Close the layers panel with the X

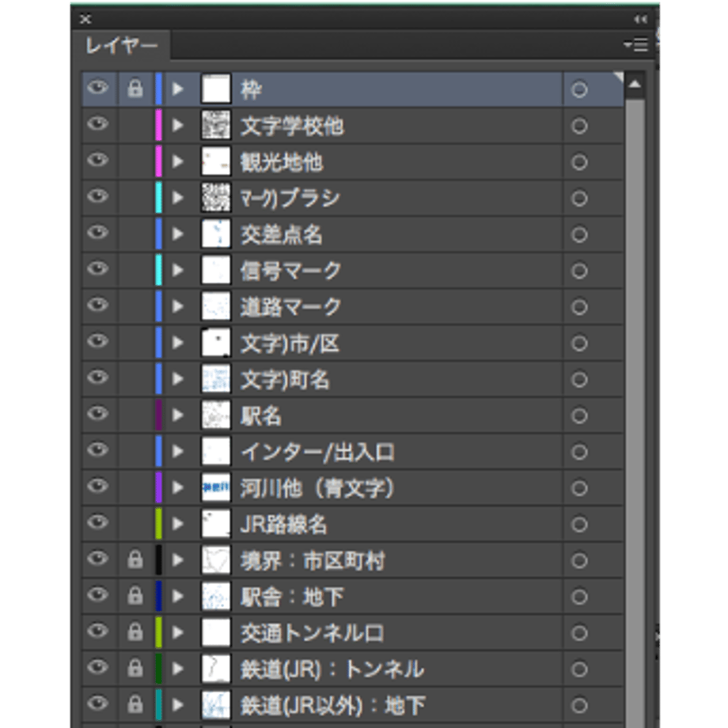coord(85,19)
